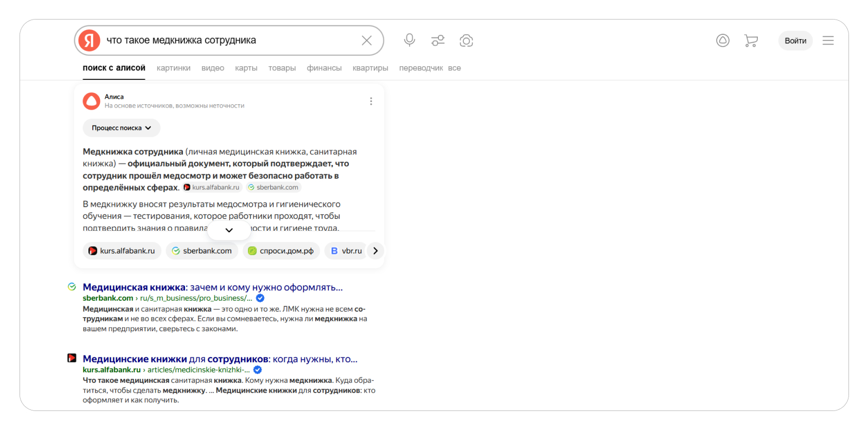Image resolution: width=868 pixels, height=430 pixels.
Task: Switch to the товары tab
Action: pyautogui.click(x=282, y=68)
